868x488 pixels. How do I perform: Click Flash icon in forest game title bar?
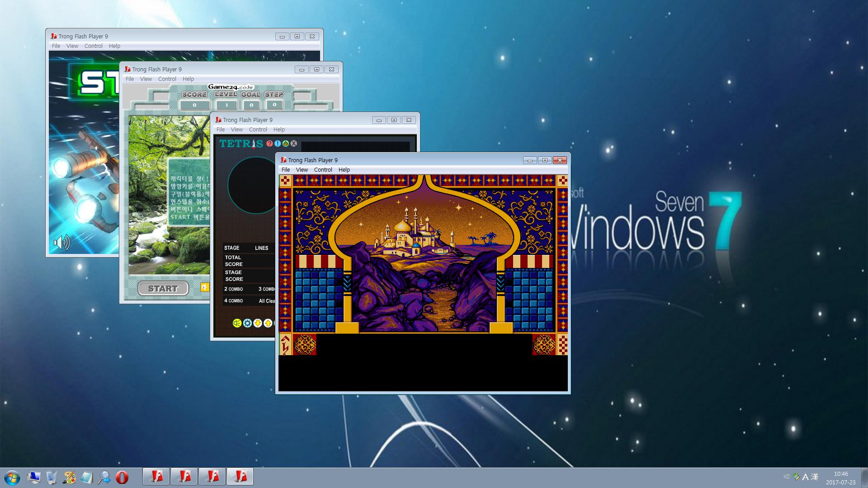127,69
